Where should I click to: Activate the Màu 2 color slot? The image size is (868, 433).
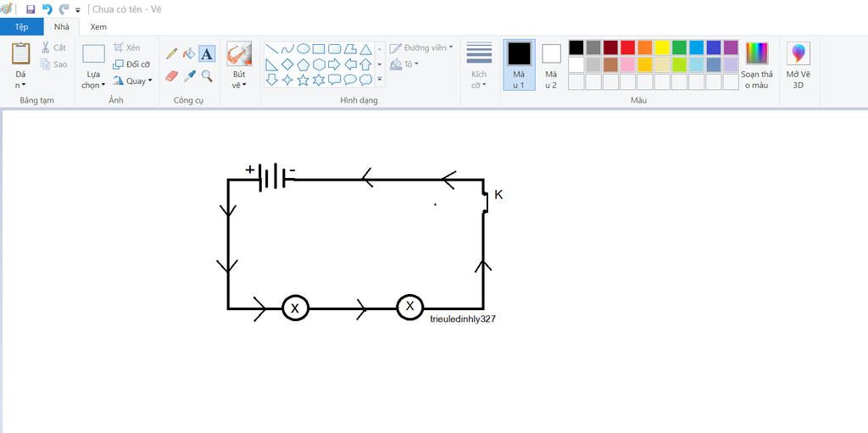(551, 64)
